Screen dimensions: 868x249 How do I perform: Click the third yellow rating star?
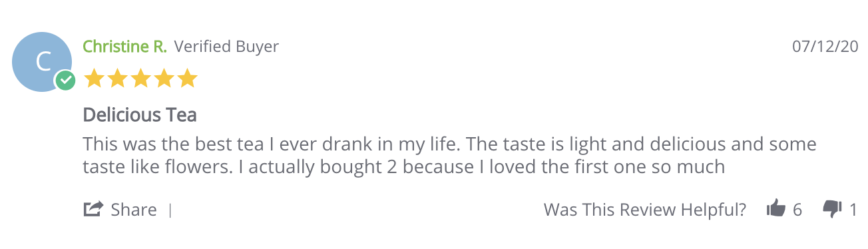141,79
